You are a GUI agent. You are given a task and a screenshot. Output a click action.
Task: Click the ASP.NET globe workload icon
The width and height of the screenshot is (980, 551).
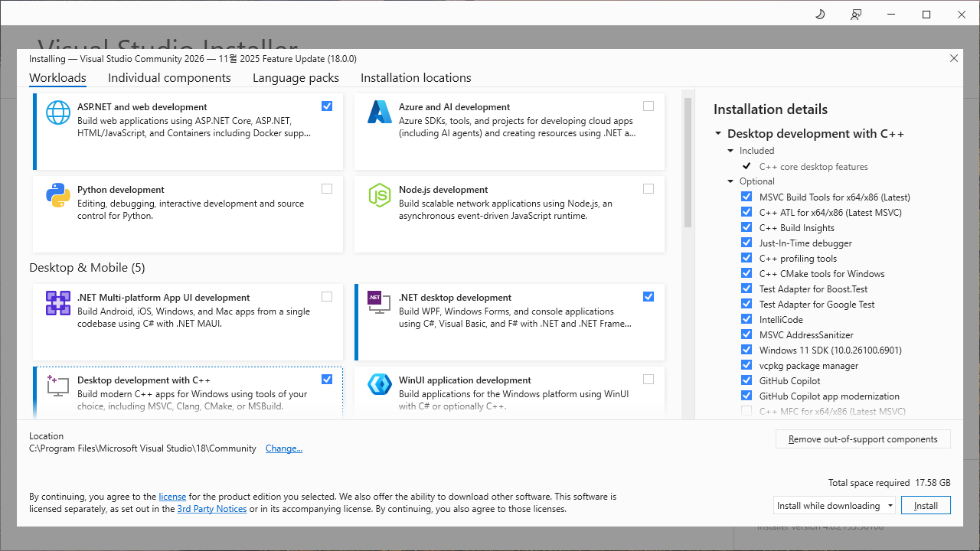tap(58, 112)
